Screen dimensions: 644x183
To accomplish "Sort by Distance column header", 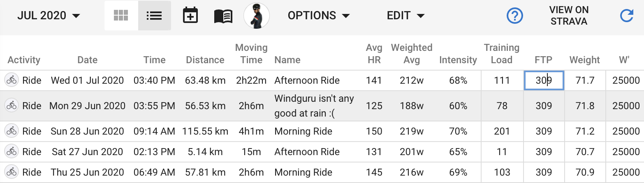I will (205, 60).
